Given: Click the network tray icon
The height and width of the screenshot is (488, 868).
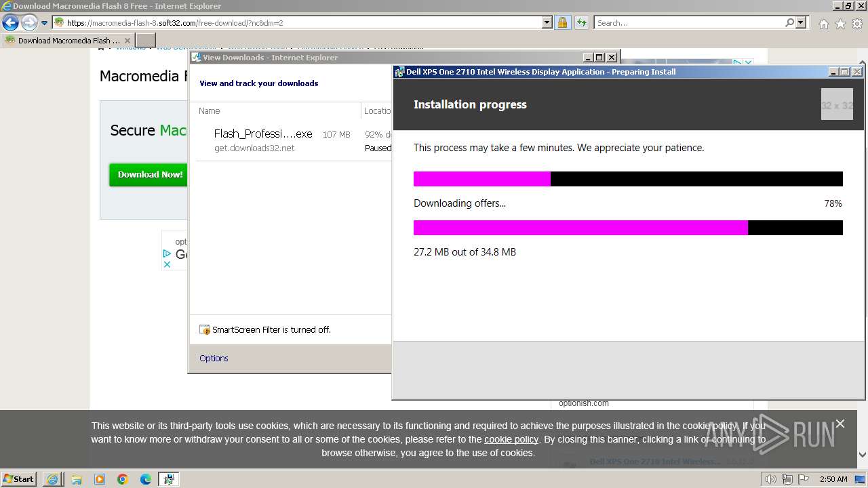Looking at the screenshot, I should [787, 479].
